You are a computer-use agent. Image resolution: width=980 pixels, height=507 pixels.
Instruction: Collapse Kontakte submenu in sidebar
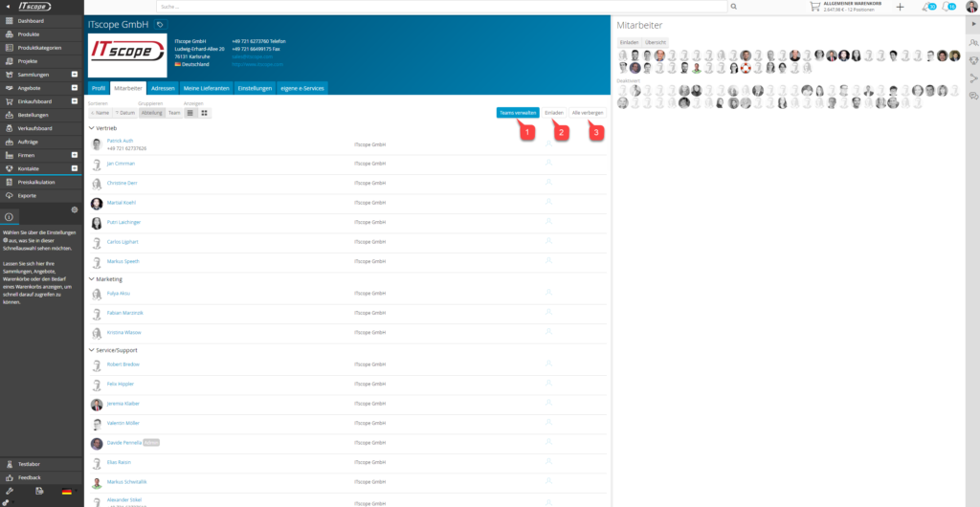tap(75, 168)
